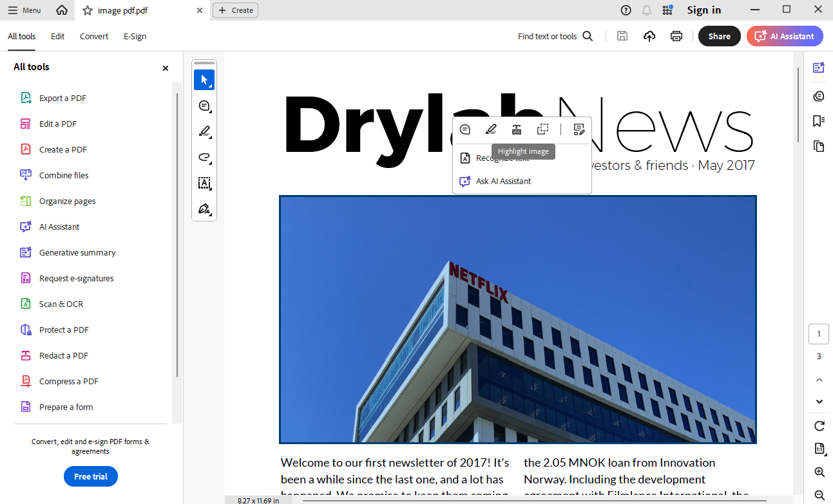
Task: Select the arrow selection tool
Action: (x=204, y=80)
